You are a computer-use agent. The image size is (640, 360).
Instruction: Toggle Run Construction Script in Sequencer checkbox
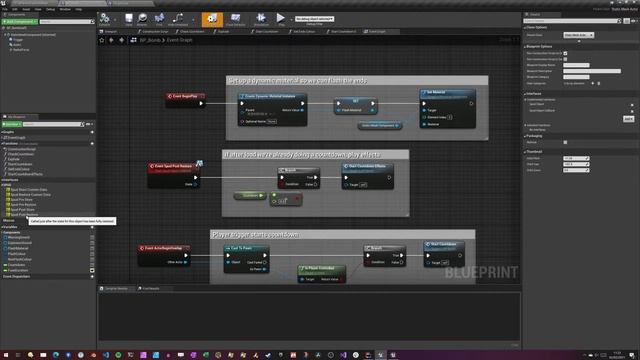pos(565,59)
